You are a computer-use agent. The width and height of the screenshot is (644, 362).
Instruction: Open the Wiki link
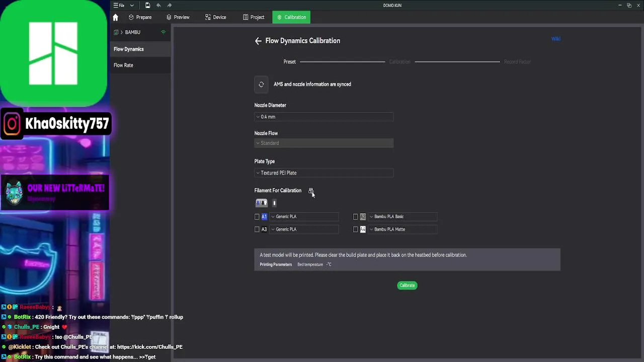[x=555, y=39]
